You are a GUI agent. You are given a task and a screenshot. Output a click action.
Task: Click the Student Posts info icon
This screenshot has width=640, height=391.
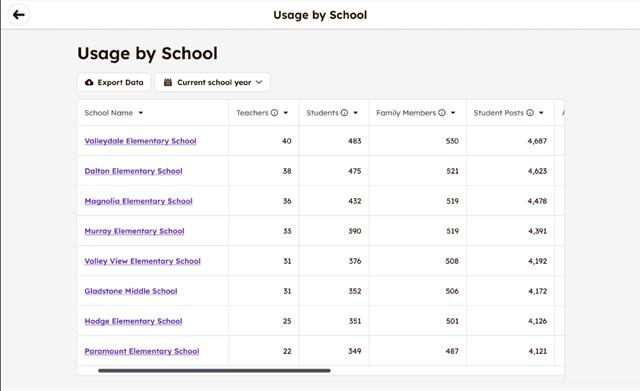[530, 113]
